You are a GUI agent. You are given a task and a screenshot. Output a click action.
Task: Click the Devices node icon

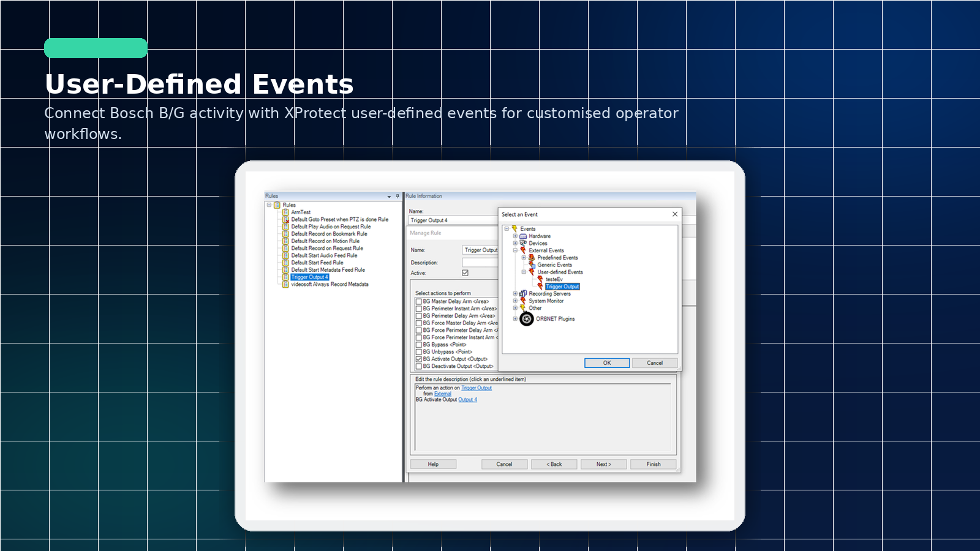pos(523,243)
